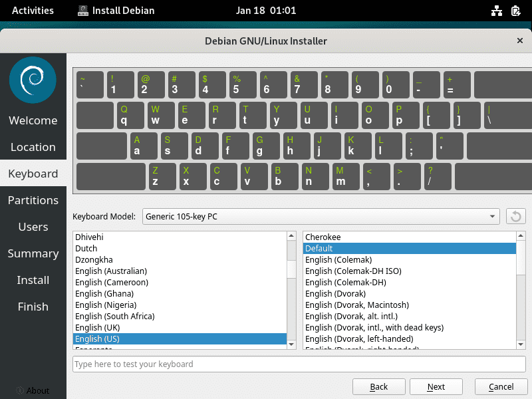Viewport: 532px width, 399px height.
Task: Click the Debian swirl logo
Action: (x=33, y=80)
